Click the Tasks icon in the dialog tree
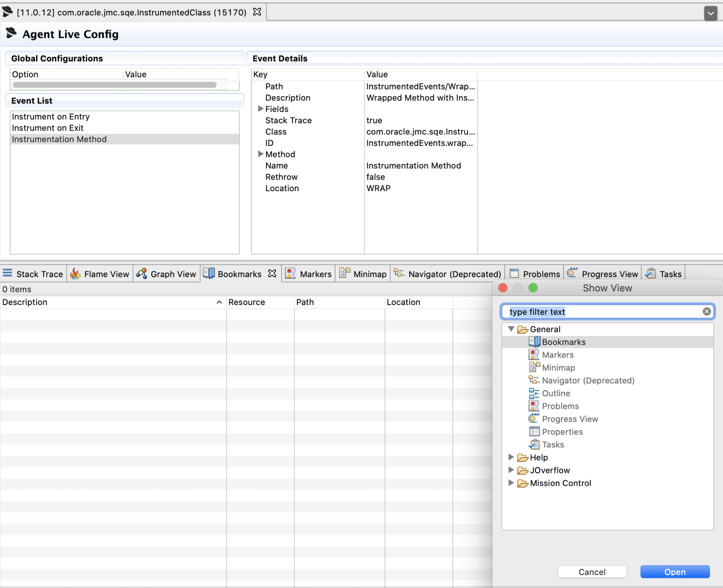The image size is (723, 588). point(534,445)
